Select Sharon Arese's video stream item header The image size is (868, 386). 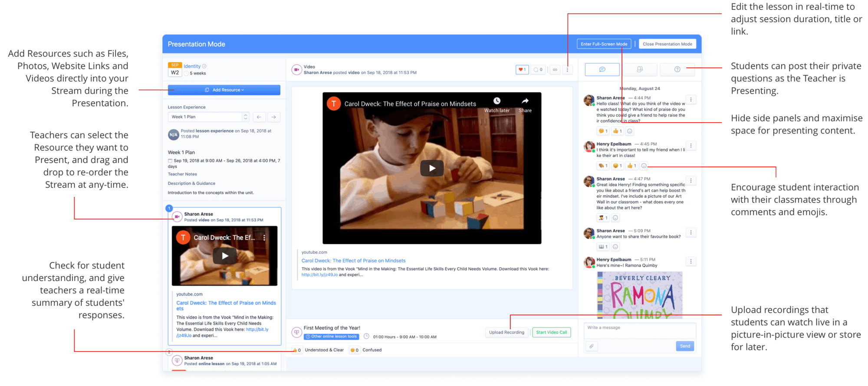click(x=224, y=217)
